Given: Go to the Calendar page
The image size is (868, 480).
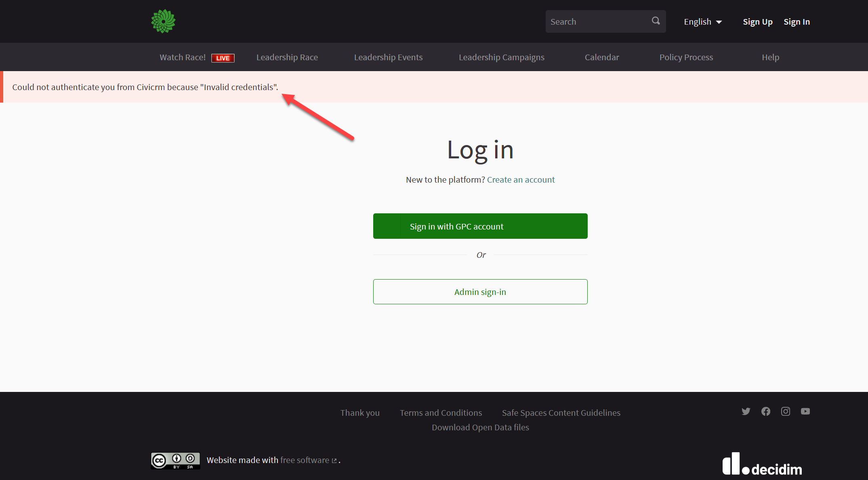Looking at the screenshot, I should coord(601,57).
